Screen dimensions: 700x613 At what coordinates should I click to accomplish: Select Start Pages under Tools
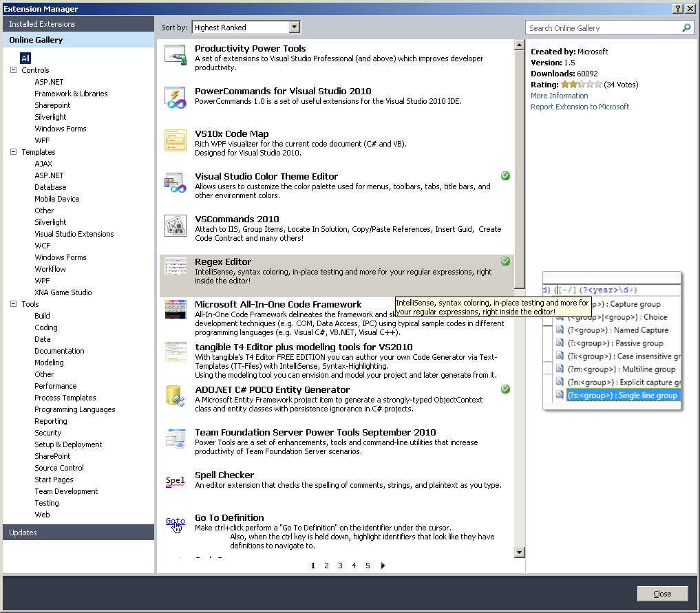tap(54, 479)
